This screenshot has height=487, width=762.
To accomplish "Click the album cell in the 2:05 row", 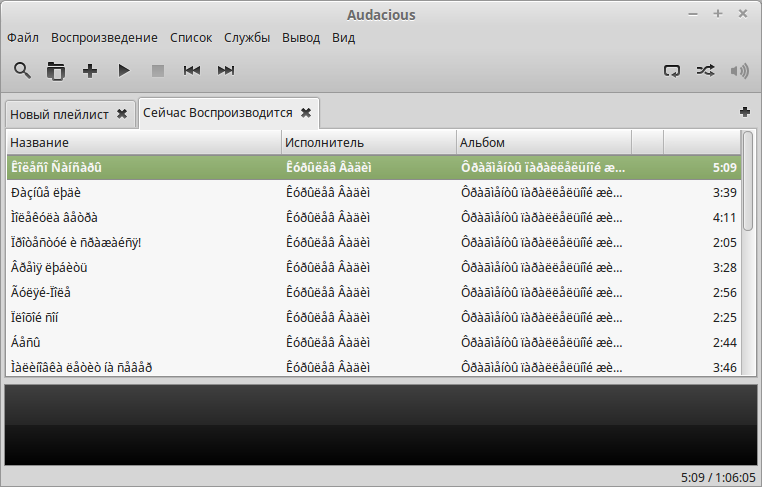I will [x=544, y=243].
